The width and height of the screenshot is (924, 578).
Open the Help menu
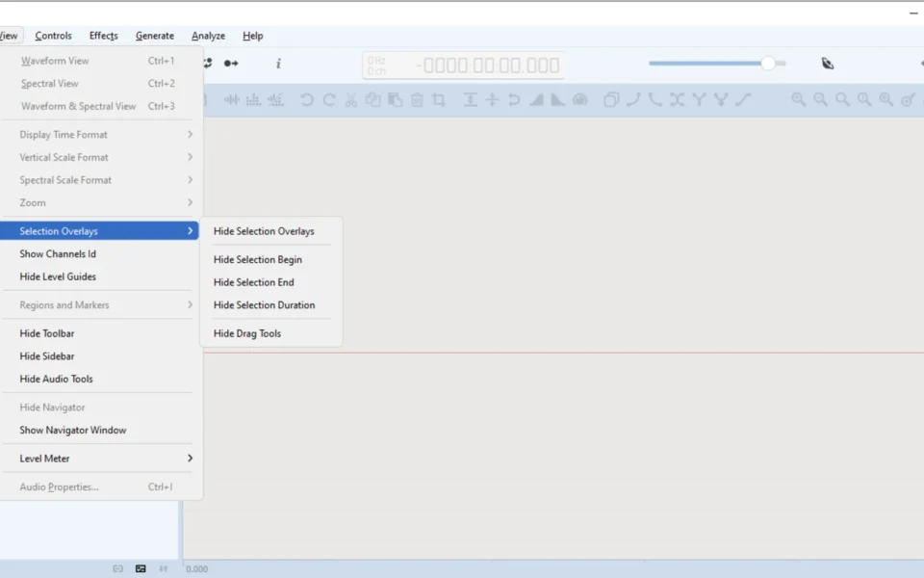coord(253,36)
